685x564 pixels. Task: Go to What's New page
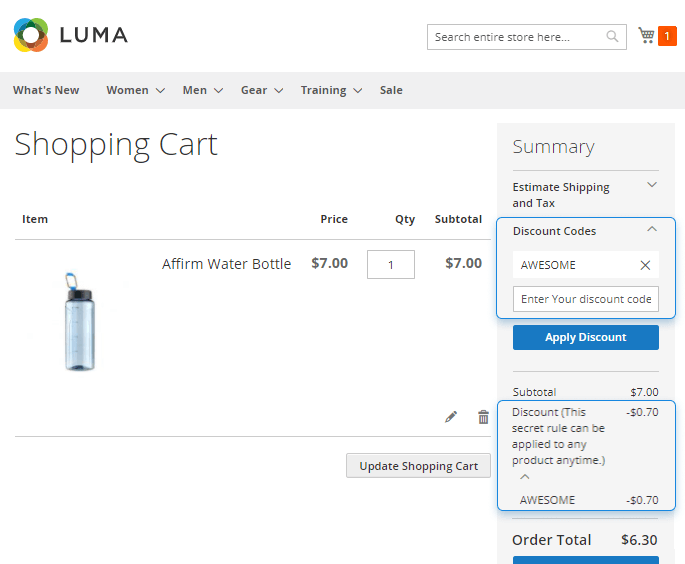pos(46,90)
